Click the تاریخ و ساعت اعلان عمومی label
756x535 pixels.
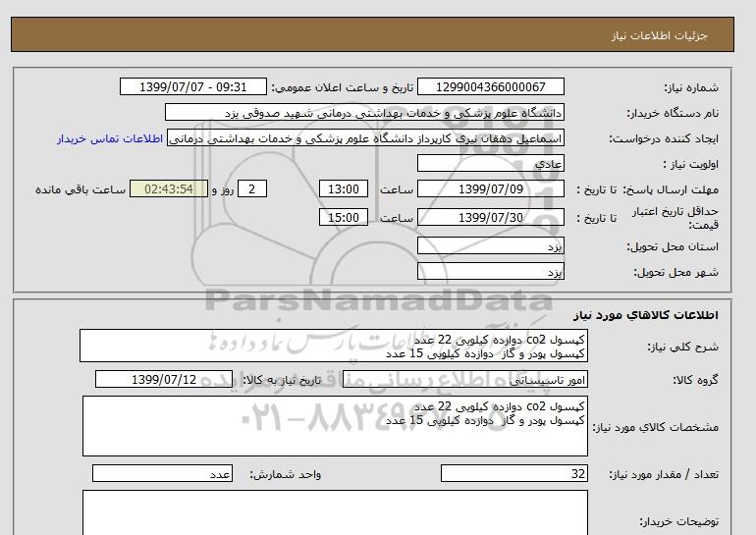coord(343,87)
